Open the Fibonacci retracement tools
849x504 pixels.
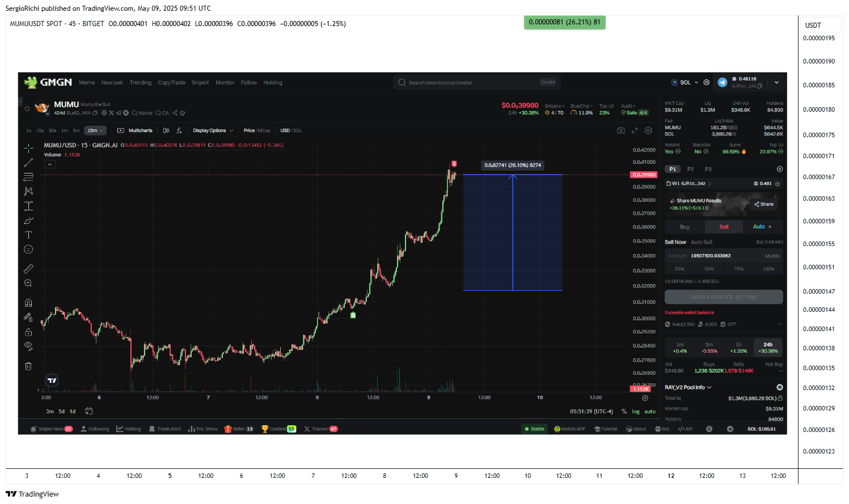click(28, 177)
